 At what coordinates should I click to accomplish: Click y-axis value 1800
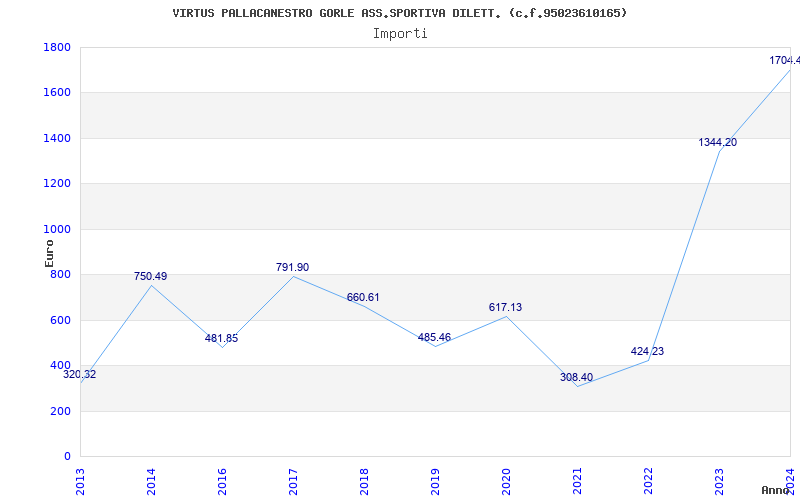click(57, 47)
